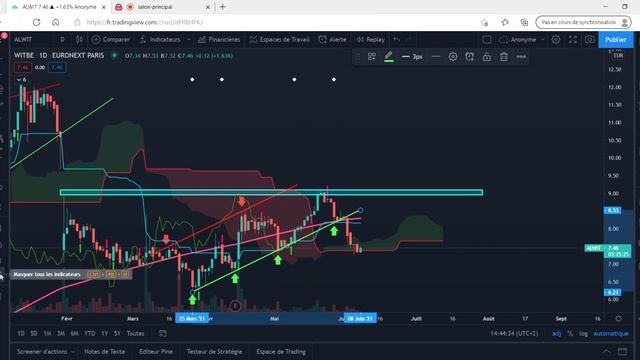Toggle adj price adjustment
Screen dimensions: 640x360
click(556, 333)
